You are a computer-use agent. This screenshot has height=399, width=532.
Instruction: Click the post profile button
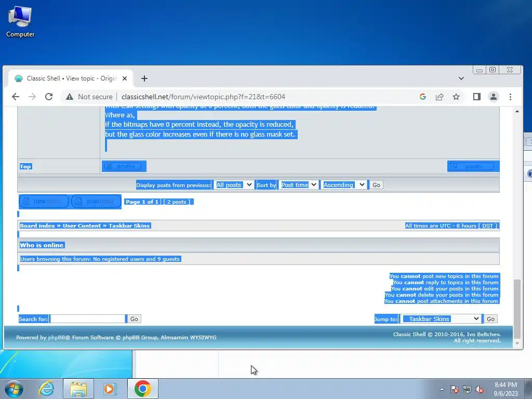(x=124, y=166)
